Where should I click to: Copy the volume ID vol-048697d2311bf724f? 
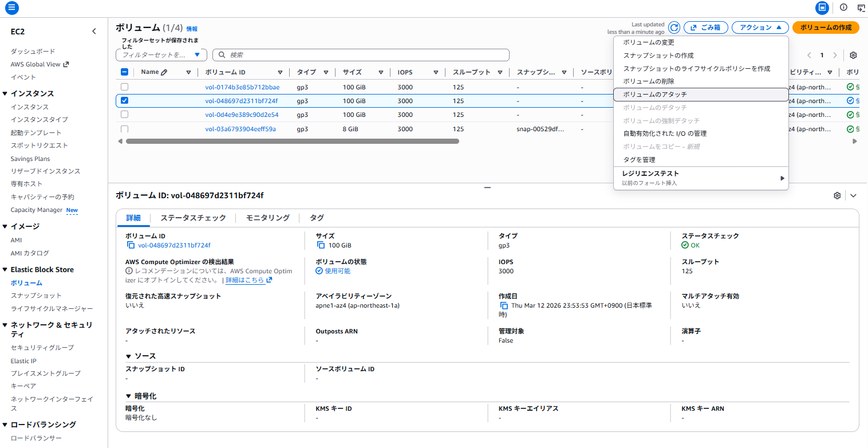(x=131, y=245)
